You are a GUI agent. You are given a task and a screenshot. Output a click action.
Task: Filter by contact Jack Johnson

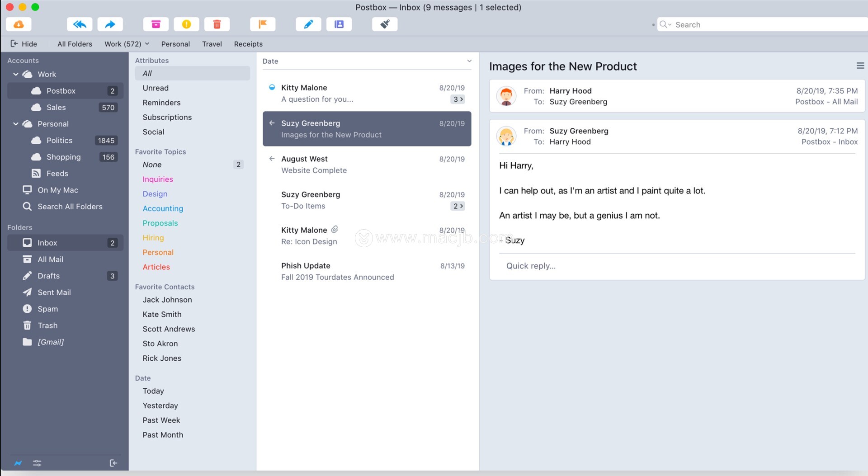167,300
